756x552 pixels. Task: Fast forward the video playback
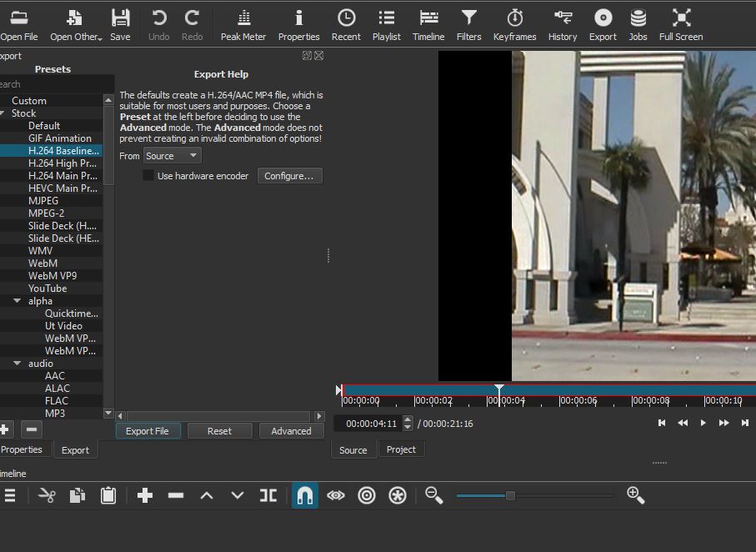[x=723, y=423]
